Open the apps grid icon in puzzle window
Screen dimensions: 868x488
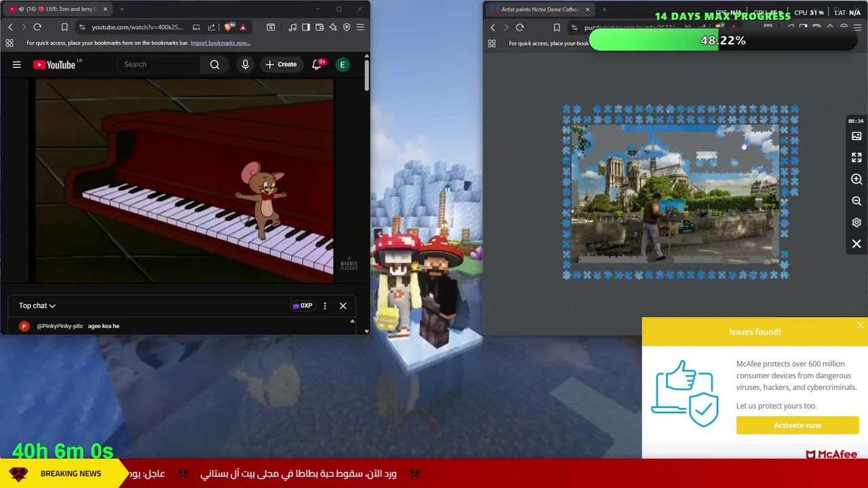click(492, 43)
